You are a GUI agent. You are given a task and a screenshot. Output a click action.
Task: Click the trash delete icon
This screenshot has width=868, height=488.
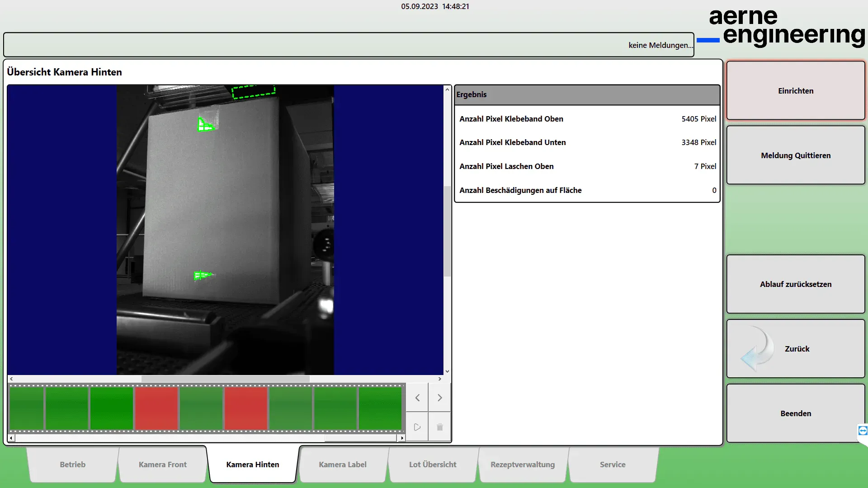click(439, 427)
